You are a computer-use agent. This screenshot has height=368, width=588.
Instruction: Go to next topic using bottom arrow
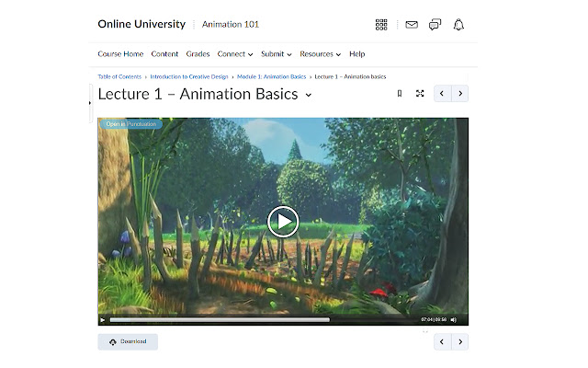point(459,341)
